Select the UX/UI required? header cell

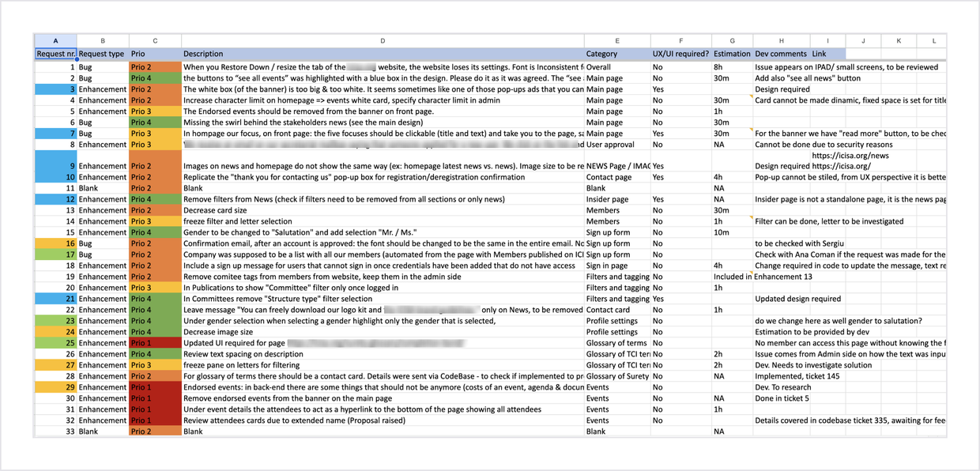pos(680,54)
